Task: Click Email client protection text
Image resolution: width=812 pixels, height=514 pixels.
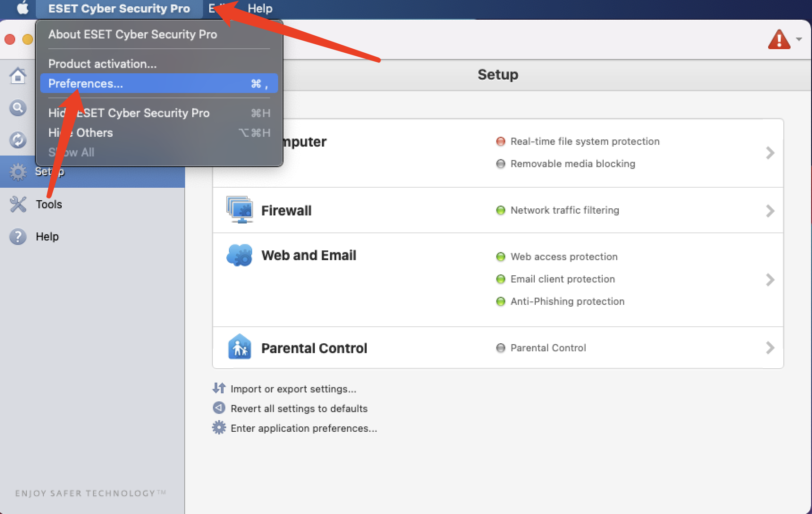Action: click(562, 279)
